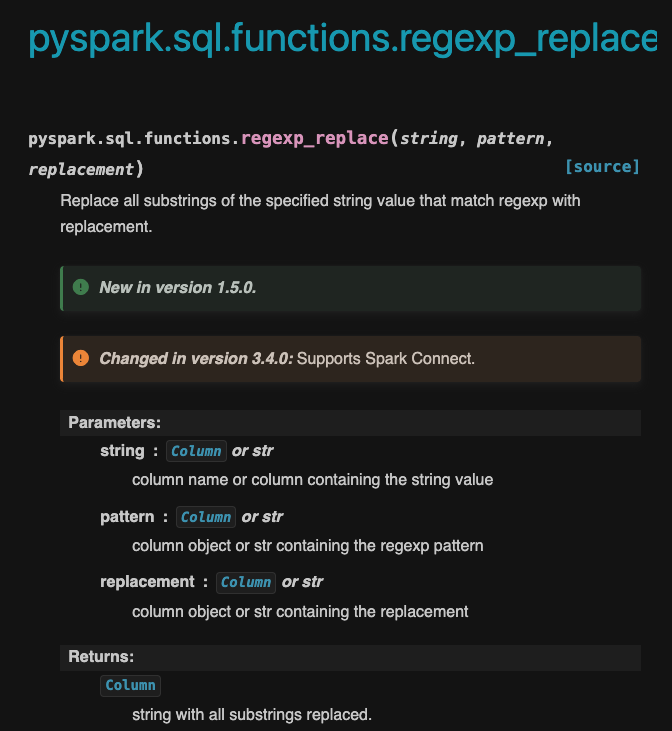Click the Changed in version 3.4.0 text
Screen dimensions: 672x731
[x=196, y=358]
